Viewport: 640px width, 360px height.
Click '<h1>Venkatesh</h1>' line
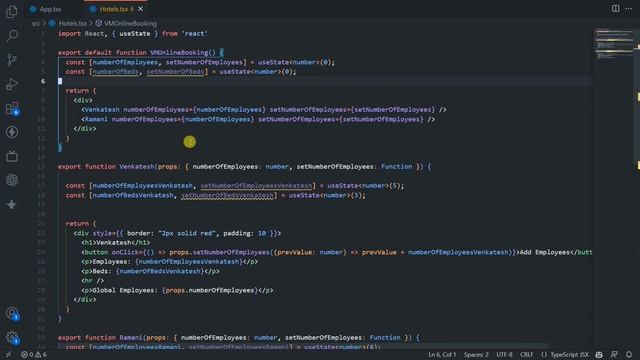pos(116,243)
